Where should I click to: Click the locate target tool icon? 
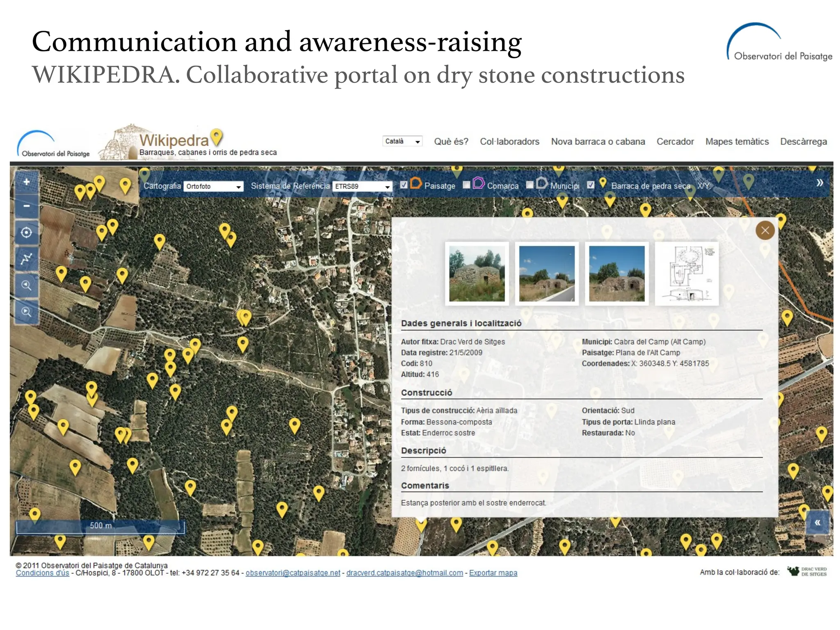(x=27, y=233)
